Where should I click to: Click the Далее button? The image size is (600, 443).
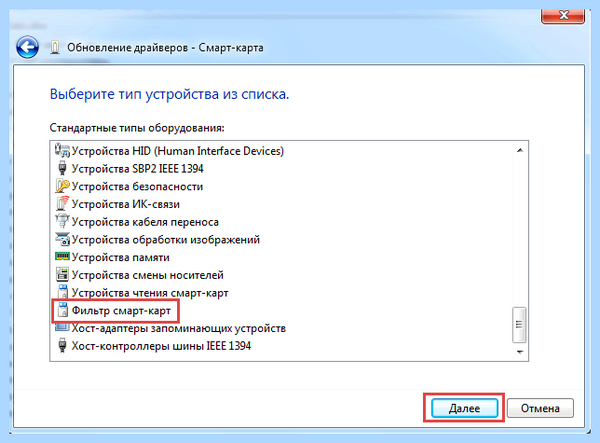pyautogui.click(x=465, y=408)
